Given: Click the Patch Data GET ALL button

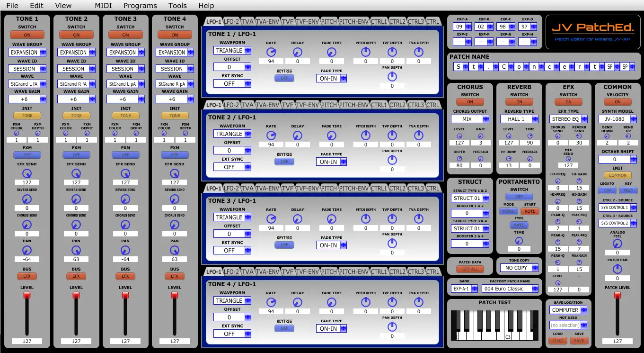Looking at the screenshot, I should tap(470, 269).
